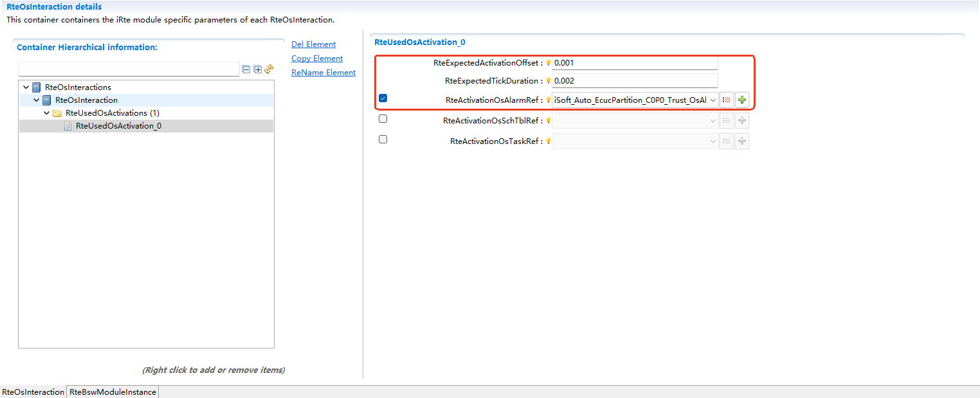Image resolution: width=980 pixels, height=398 pixels.
Task: Collapse the RteUsedOsActivations folder node
Action: [x=46, y=113]
